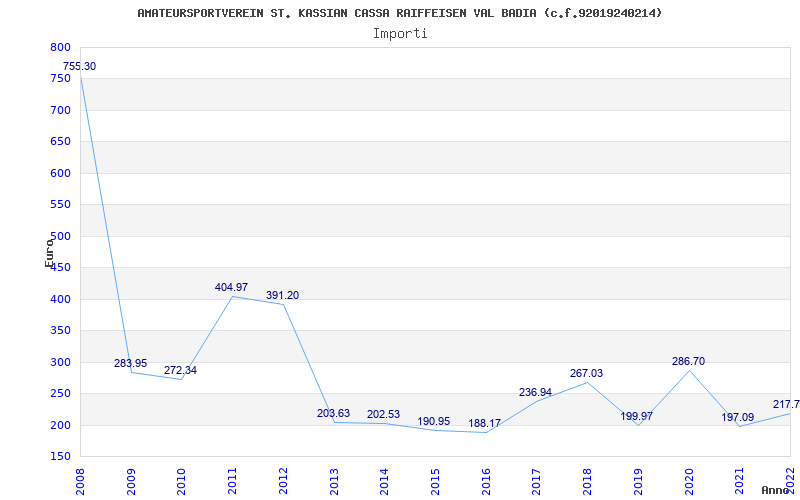Click the y-axis tick label 600
Image resolution: width=800 pixels, height=500 pixels.
coord(60,173)
